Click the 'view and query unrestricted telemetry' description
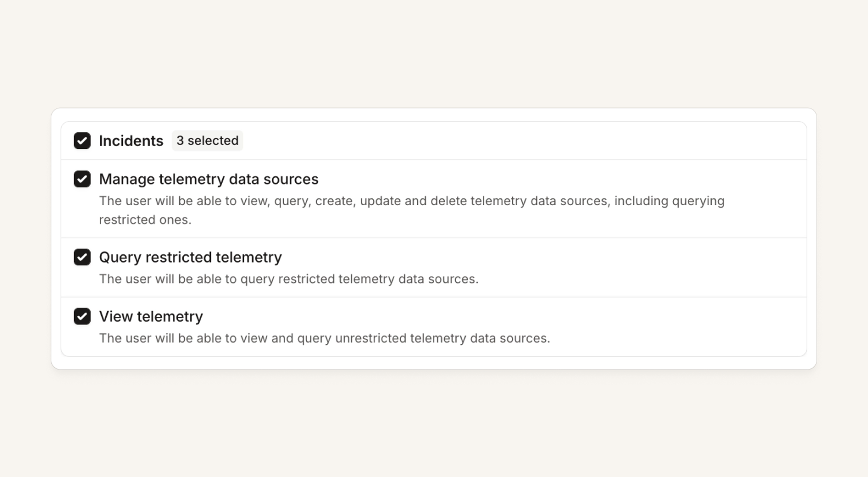The height and width of the screenshot is (477, 868). coord(325,338)
